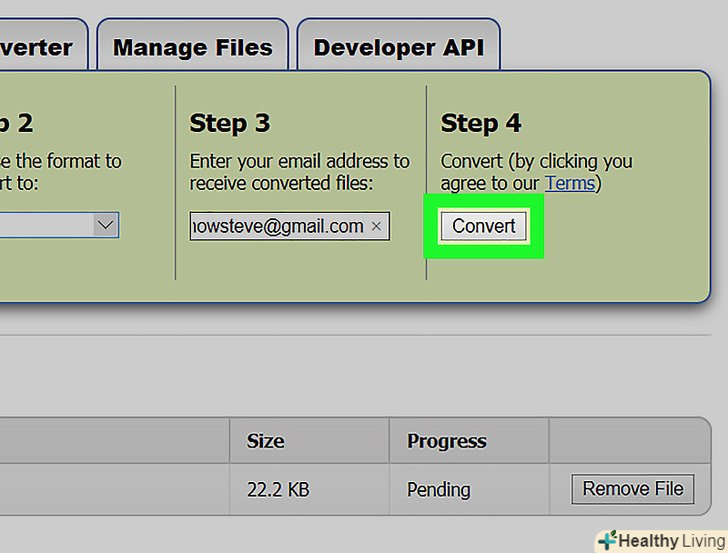Click the blank header cell above Remove File
The height and width of the screenshot is (553, 728).
[x=630, y=441]
